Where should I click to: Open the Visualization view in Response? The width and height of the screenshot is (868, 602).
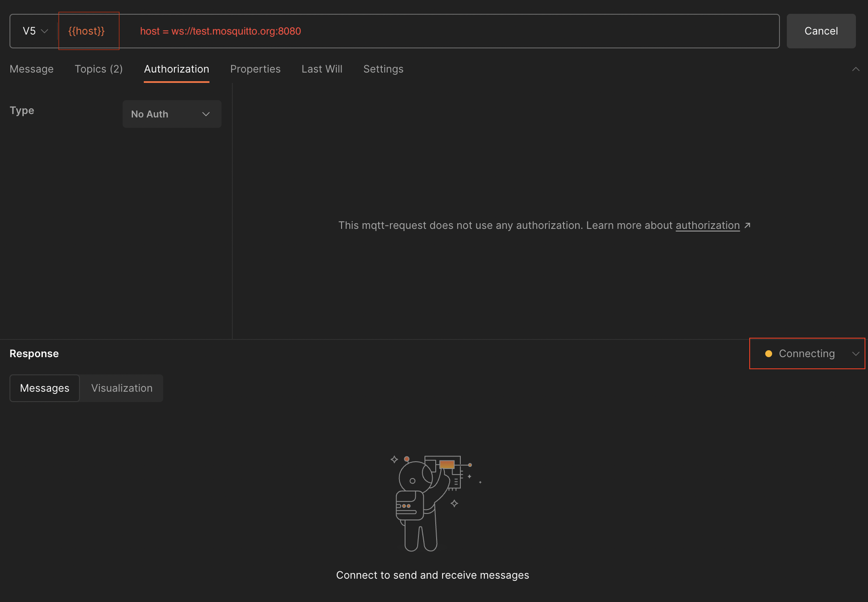(121, 388)
